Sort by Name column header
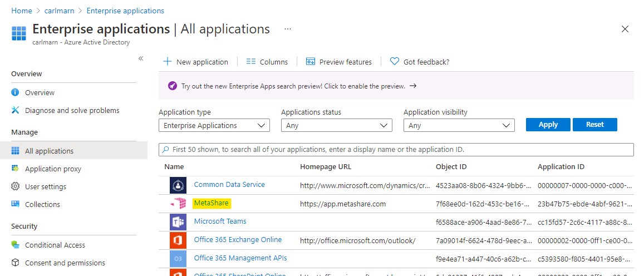644x276 pixels. click(174, 167)
